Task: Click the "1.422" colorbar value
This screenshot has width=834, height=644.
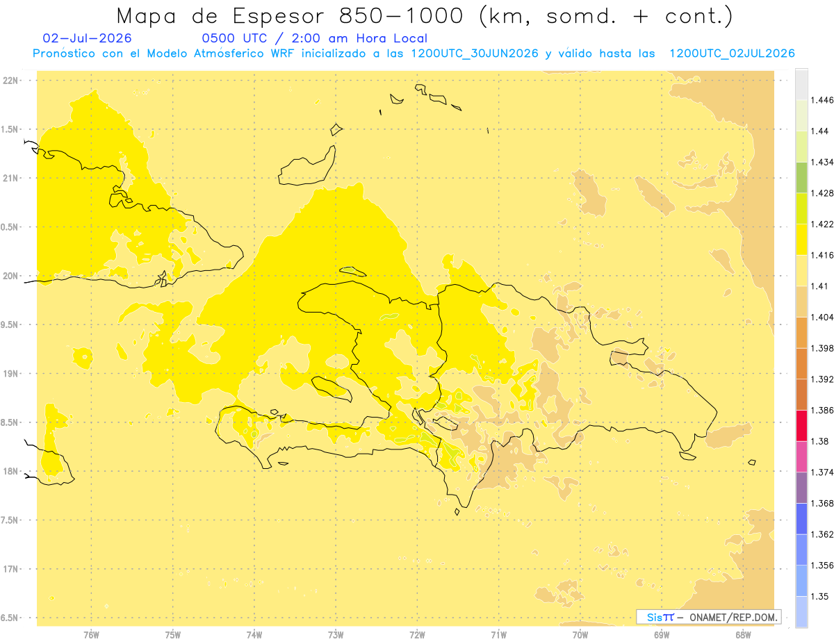Action: click(822, 224)
